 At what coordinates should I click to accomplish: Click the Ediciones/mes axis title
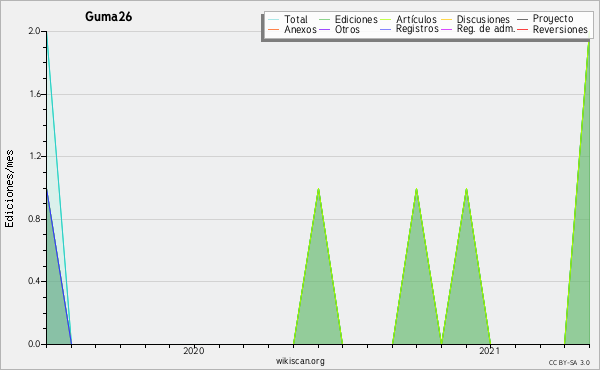pyautogui.click(x=9, y=189)
